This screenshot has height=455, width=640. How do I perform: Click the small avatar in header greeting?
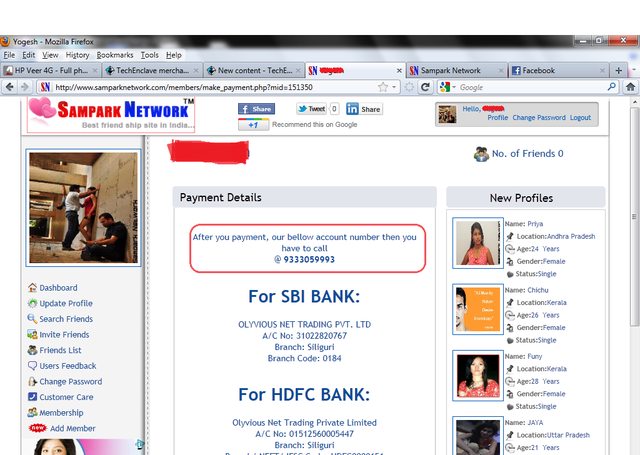click(x=447, y=114)
